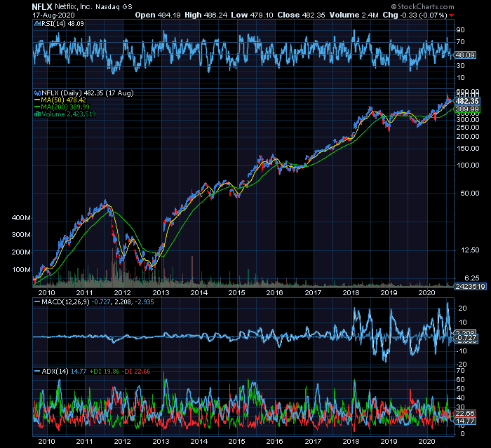The width and height of the screenshot is (491, 448).
Task: Click the -20 level on the MACD axis
Action: pos(462,365)
